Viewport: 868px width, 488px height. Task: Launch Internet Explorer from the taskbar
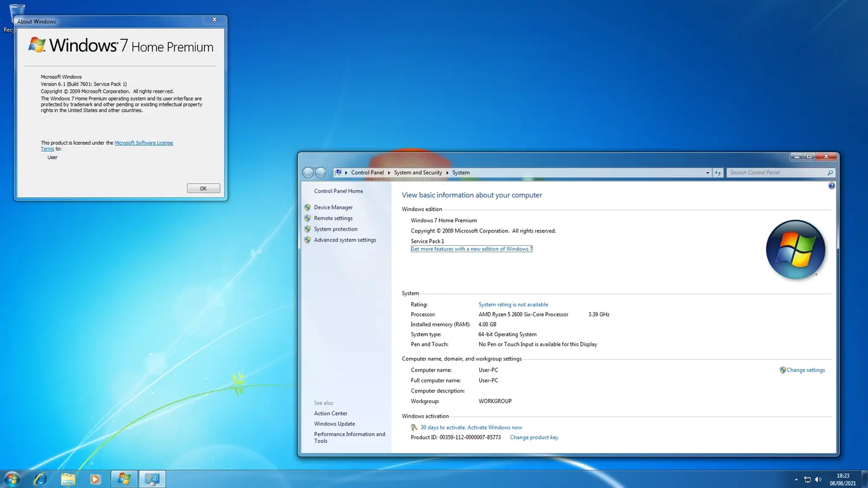[x=40, y=478]
